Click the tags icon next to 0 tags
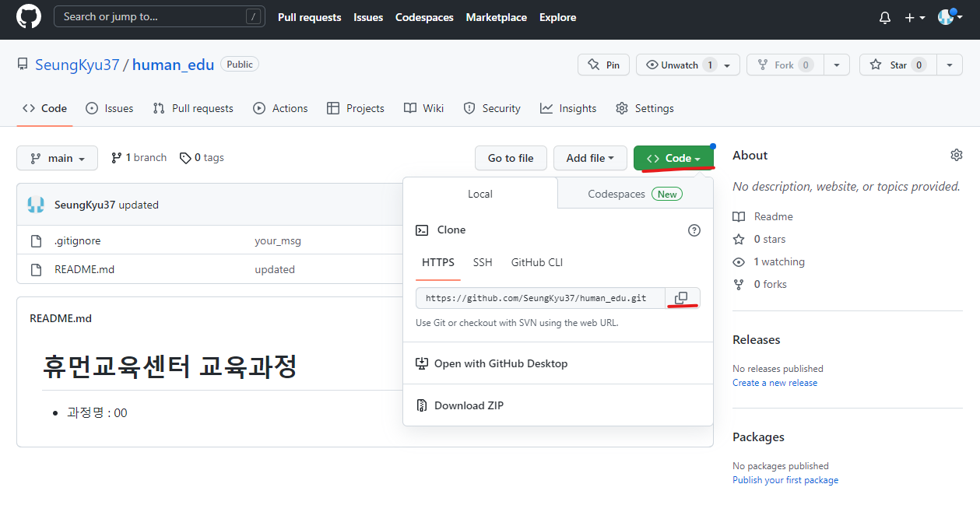Viewport: 980px width, 512px height. click(x=185, y=158)
